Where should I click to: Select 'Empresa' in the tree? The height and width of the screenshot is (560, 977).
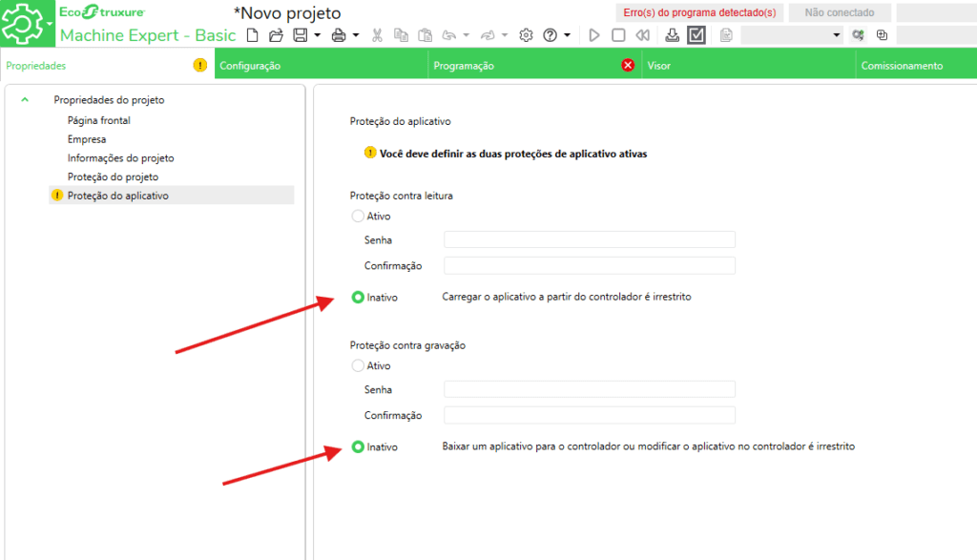click(x=87, y=139)
